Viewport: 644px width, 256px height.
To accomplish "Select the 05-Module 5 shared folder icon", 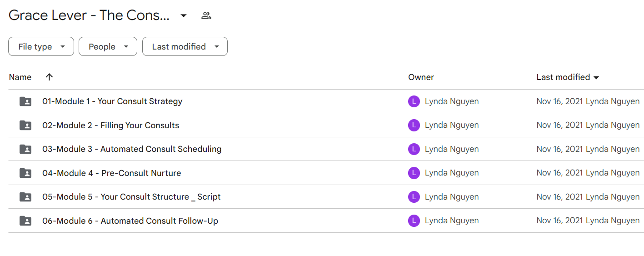I will [26, 197].
